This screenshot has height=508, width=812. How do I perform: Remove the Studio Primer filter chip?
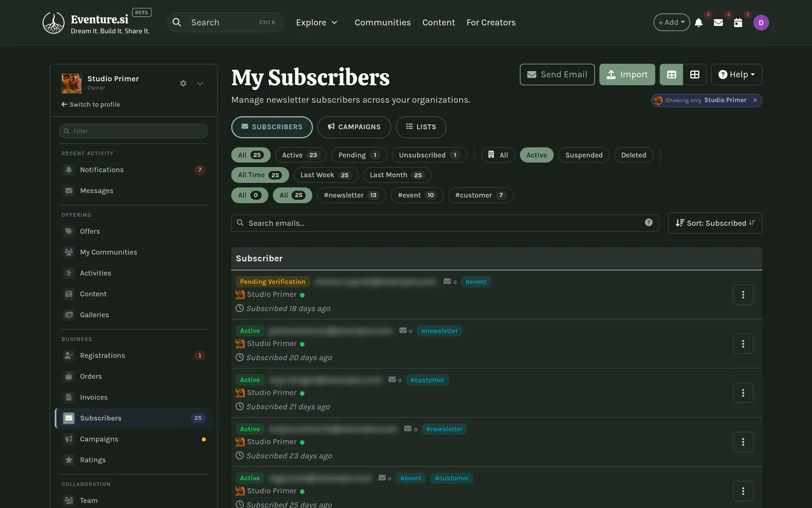tap(755, 100)
